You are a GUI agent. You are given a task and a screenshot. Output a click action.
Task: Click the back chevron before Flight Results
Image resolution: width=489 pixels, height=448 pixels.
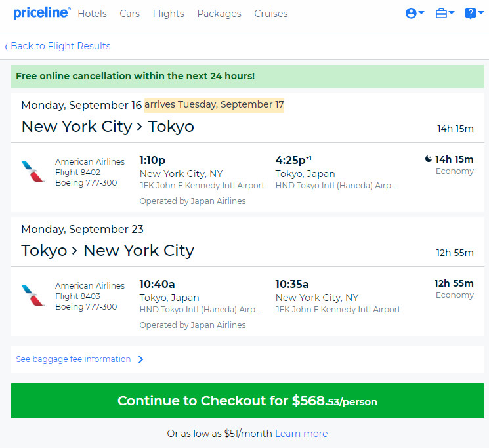[x=7, y=47]
